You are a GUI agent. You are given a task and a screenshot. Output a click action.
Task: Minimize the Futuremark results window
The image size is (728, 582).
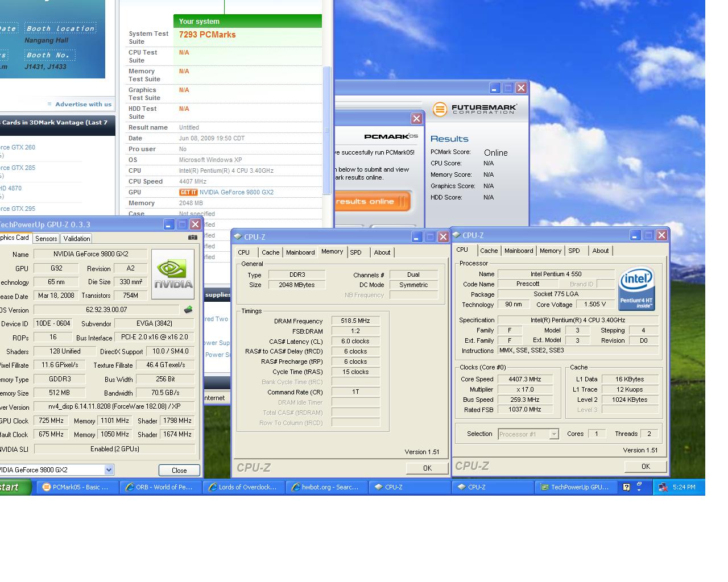pos(495,88)
